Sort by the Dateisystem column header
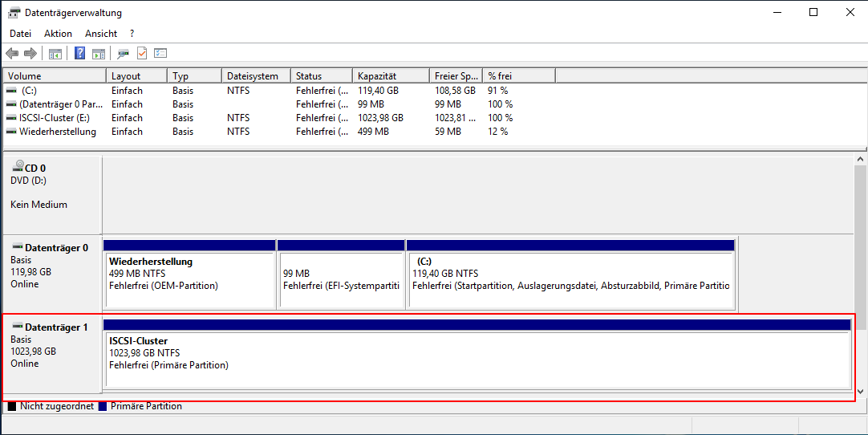This screenshot has width=868, height=435. [256, 76]
